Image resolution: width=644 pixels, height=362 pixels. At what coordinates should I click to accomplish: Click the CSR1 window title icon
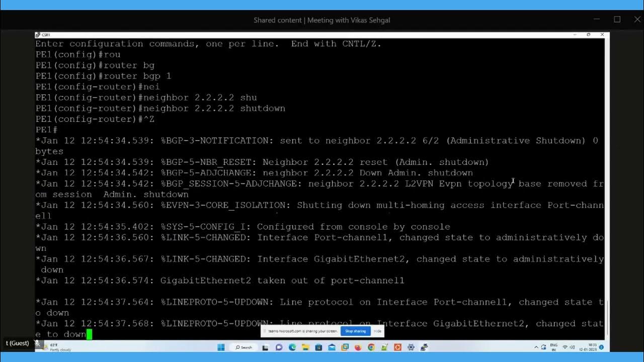(x=38, y=35)
